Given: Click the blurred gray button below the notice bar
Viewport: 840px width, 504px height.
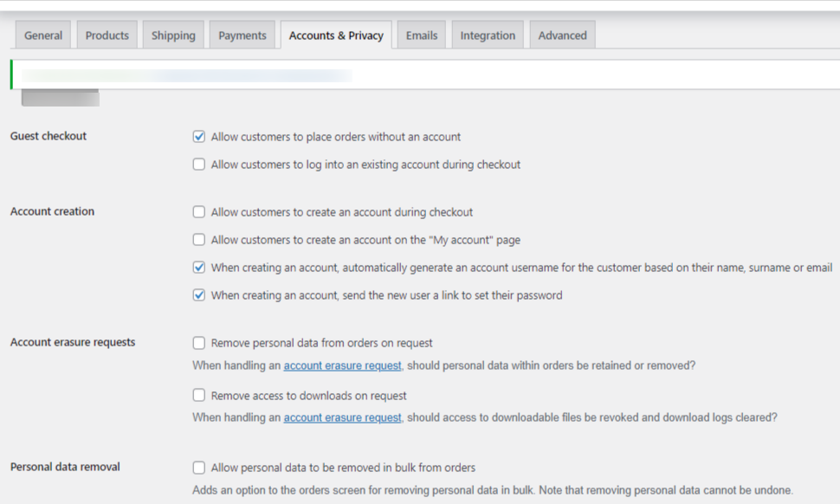Looking at the screenshot, I should click(60, 98).
